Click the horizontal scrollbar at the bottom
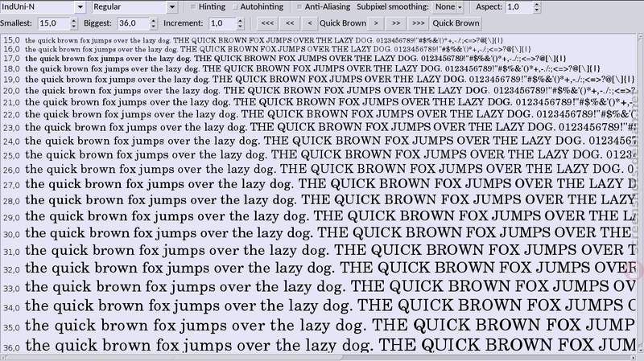644x361 pixels. click(x=319, y=358)
